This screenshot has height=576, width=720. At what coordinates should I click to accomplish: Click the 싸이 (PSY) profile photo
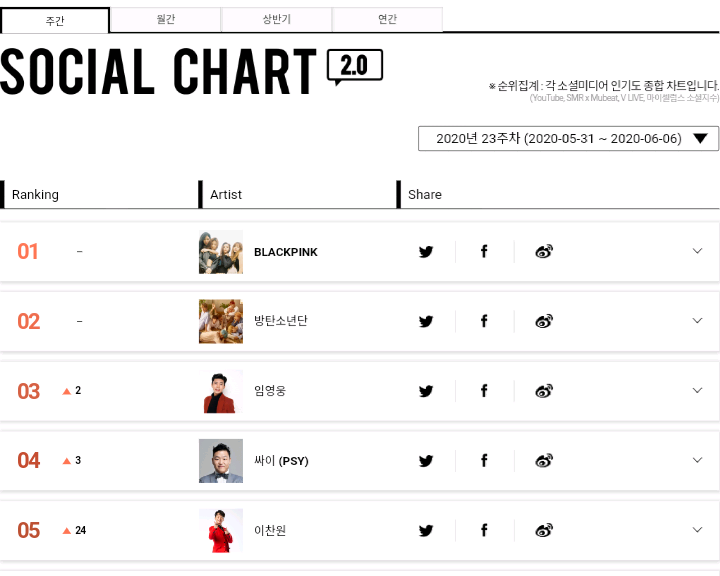coord(221,460)
